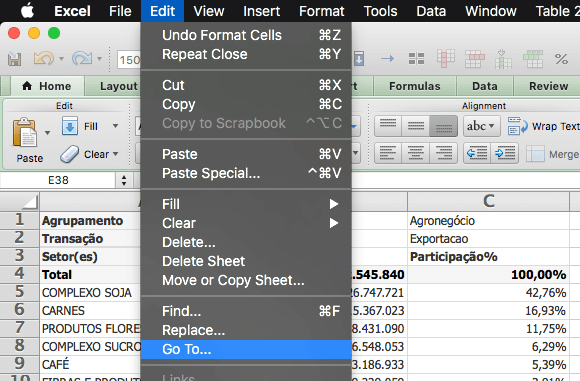Select Copy from Edit menu
The image size is (580, 381).
(246, 104)
